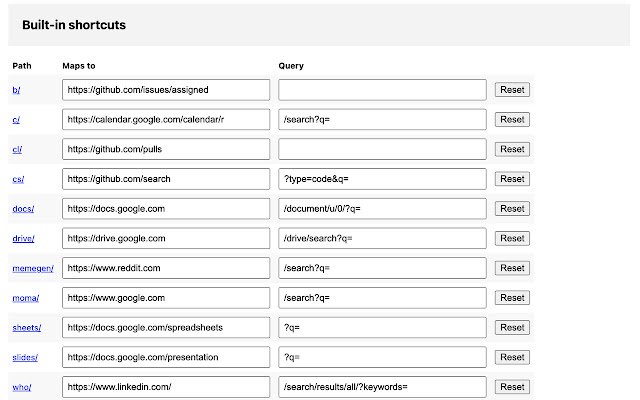Reset the cs/ shortcut row
Screen dimensions: 640x400
coord(512,179)
